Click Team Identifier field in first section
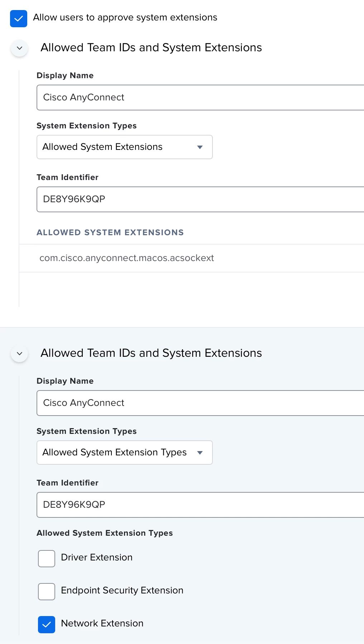 coord(200,199)
